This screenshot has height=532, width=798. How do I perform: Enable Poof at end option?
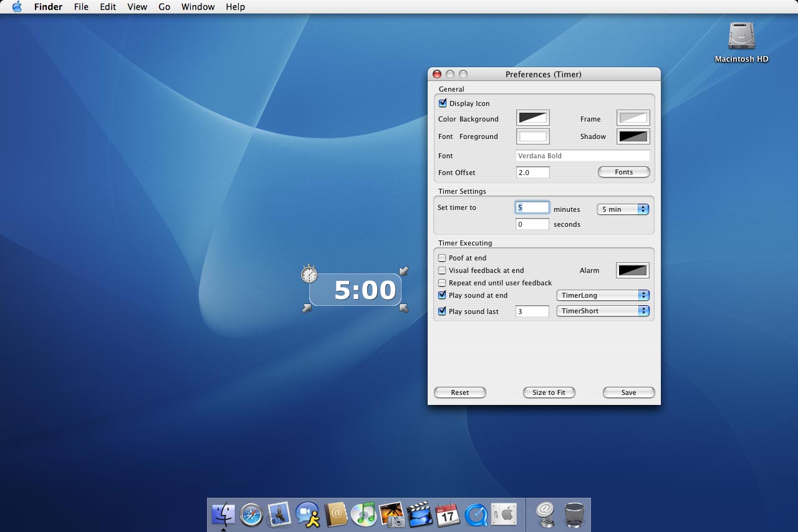[442, 258]
